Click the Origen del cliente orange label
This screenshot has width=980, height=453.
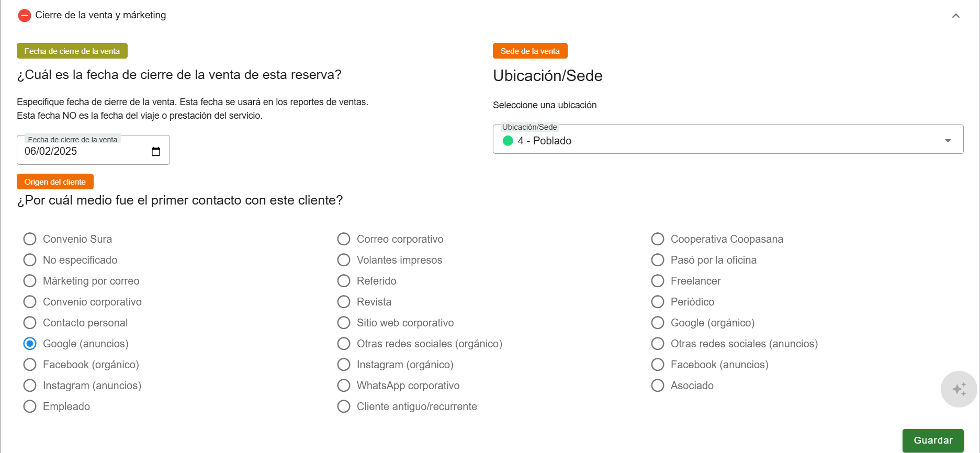click(55, 182)
